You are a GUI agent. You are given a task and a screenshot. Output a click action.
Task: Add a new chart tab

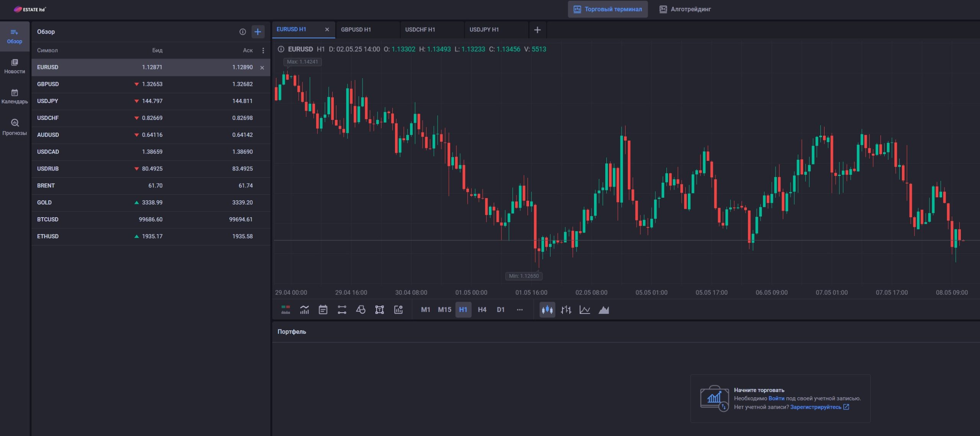click(x=537, y=30)
